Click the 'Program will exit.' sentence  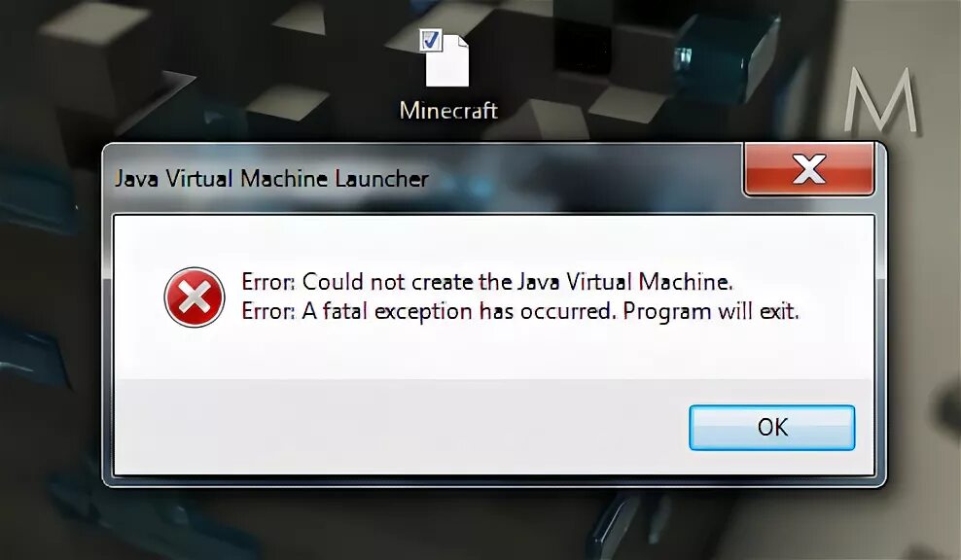coord(711,311)
